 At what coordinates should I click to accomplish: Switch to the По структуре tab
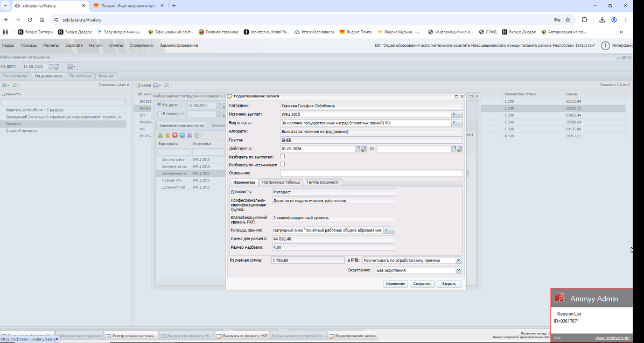click(x=80, y=76)
